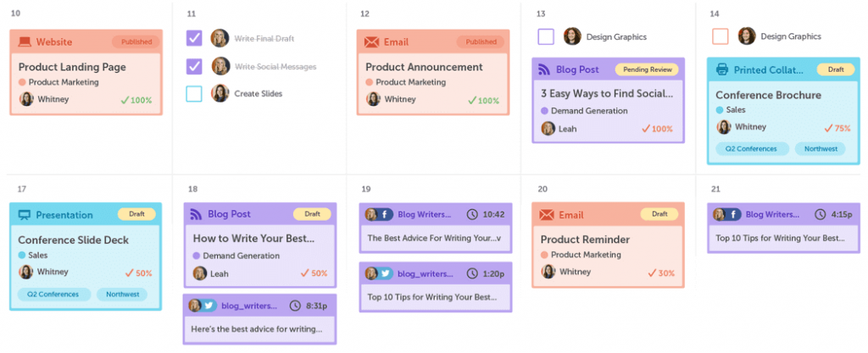Click the Blog Post RSS icon on day 13
Image resolution: width=868 pixels, height=353 pixels.
546,69
